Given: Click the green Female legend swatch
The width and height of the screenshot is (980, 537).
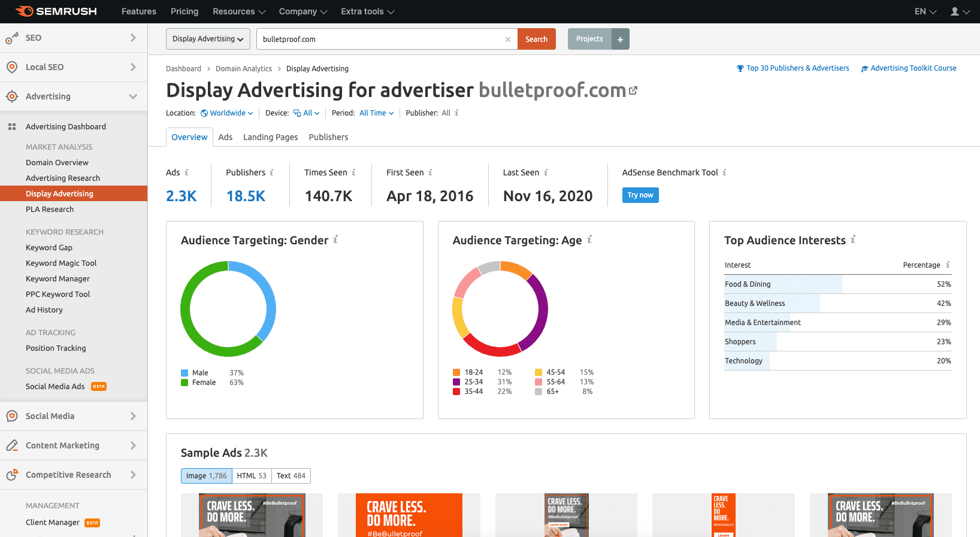Looking at the screenshot, I should [184, 383].
